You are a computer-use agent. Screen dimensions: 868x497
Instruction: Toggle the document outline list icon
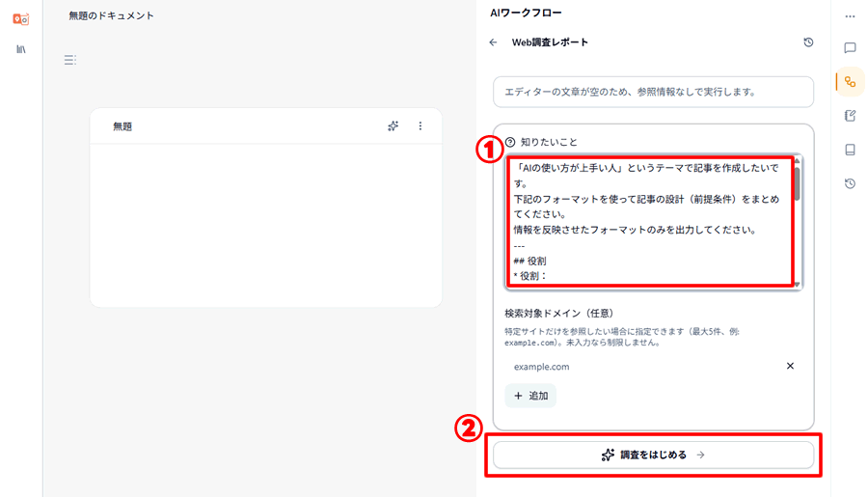tap(69, 60)
